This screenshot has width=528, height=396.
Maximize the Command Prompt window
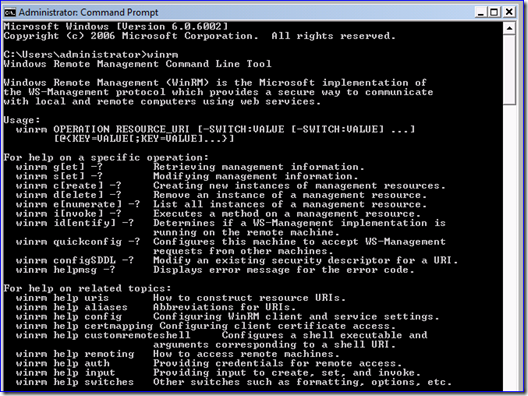pos(494,12)
